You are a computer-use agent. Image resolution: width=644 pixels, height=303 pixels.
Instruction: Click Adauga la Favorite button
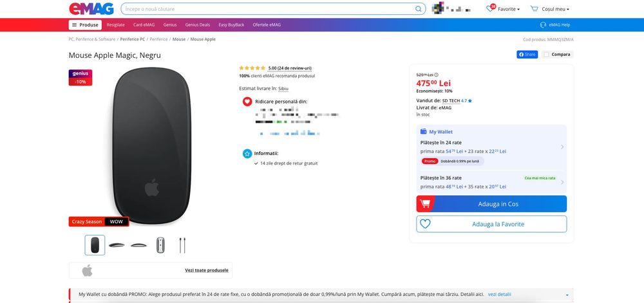coord(491,225)
